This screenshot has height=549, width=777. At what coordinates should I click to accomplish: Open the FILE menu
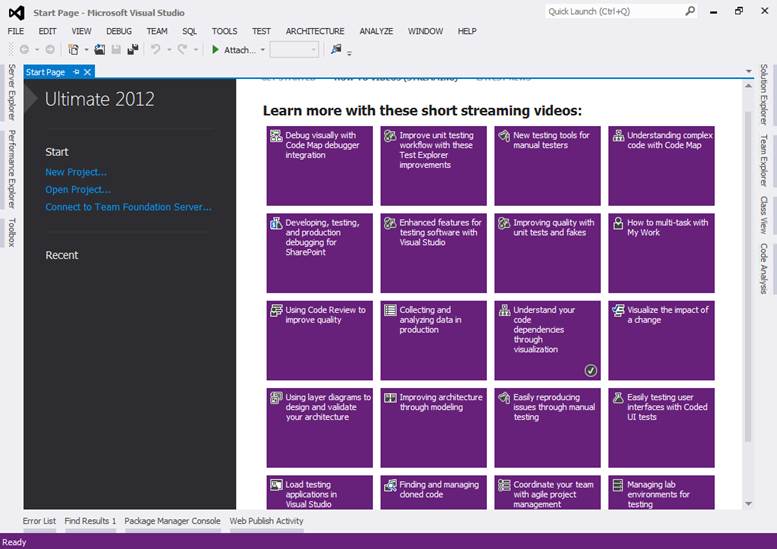tap(16, 31)
